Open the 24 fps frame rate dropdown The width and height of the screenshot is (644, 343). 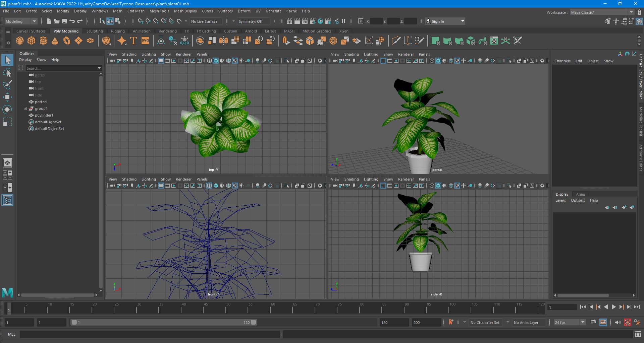coord(569,322)
